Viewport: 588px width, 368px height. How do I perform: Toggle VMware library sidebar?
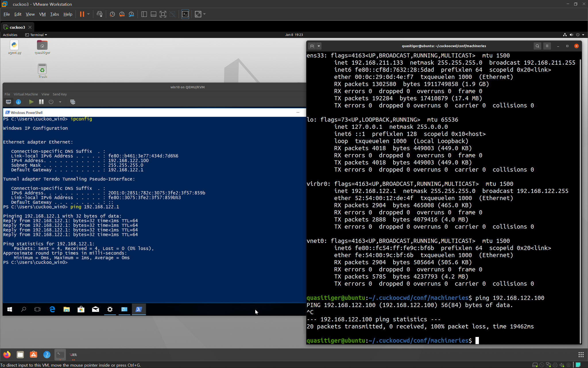point(144,14)
